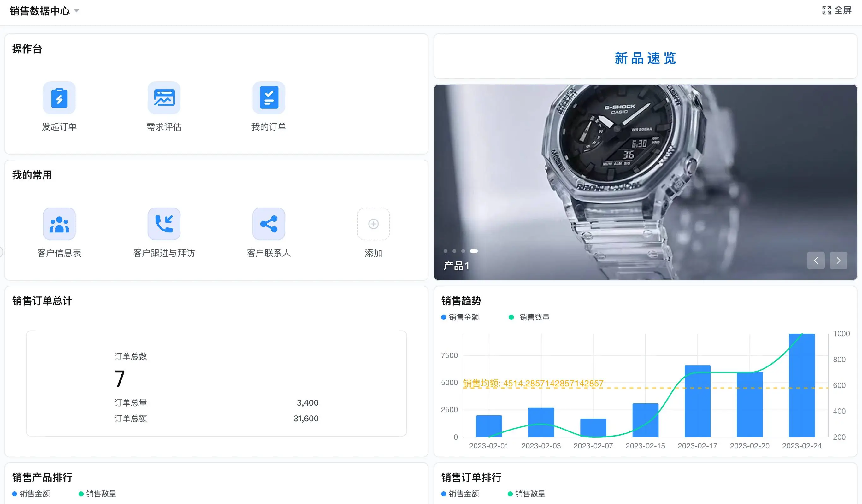Toggle 销售数量 legend in 销售产品排行

point(98,494)
